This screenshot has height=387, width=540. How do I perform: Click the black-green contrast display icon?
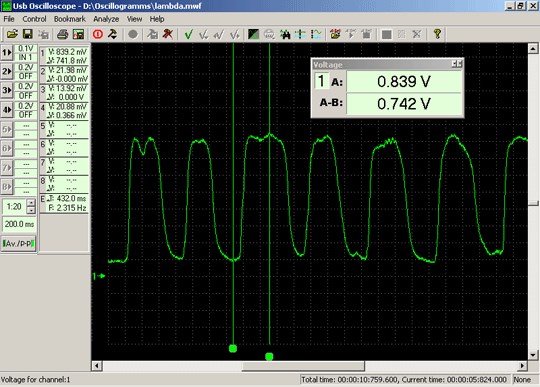[x=253, y=34]
